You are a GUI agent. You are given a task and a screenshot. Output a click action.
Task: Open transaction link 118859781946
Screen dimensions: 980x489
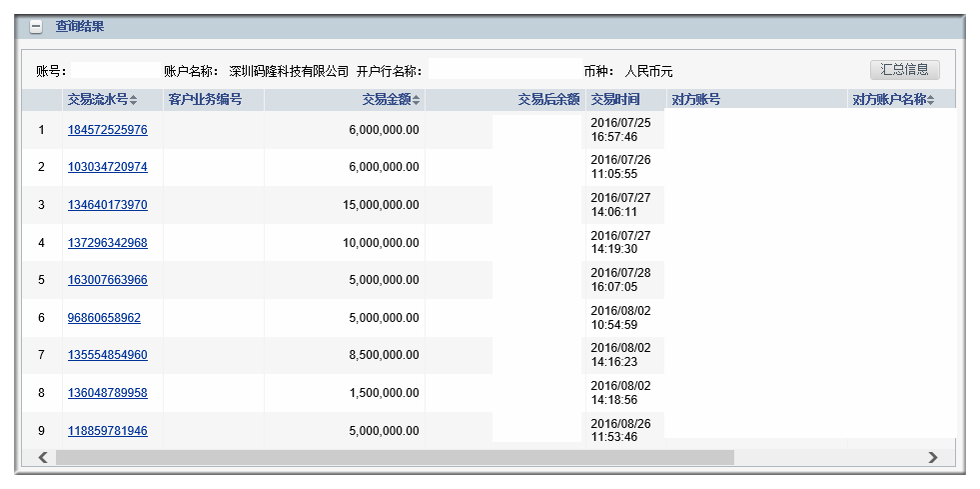(x=108, y=431)
